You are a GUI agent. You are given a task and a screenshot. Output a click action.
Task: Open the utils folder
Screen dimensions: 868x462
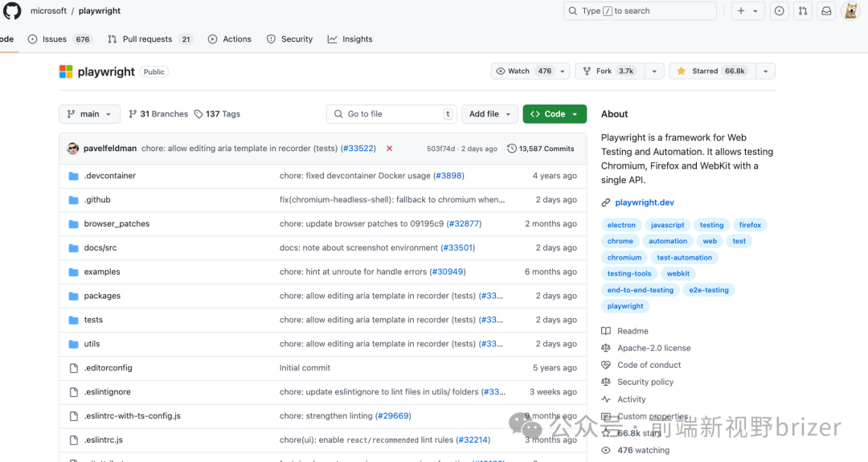click(92, 344)
